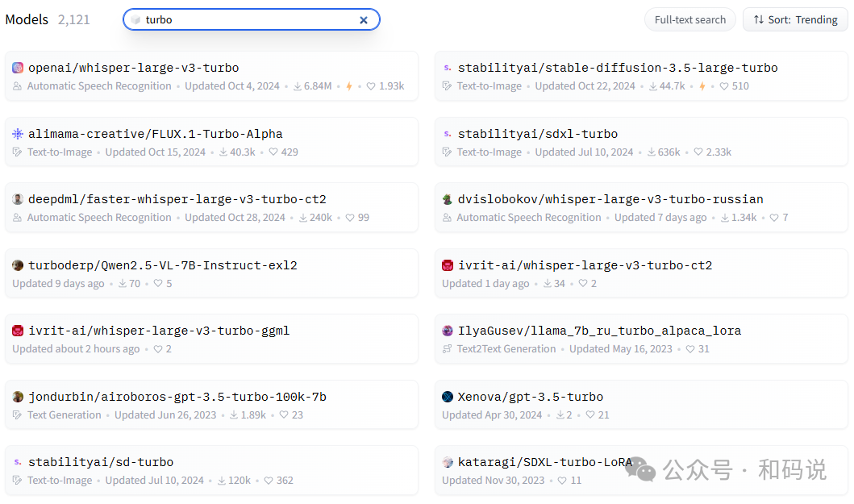Open stabilityai/sdxl-turbo model
The width and height of the screenshot is (854, 504).
(538, 134)
